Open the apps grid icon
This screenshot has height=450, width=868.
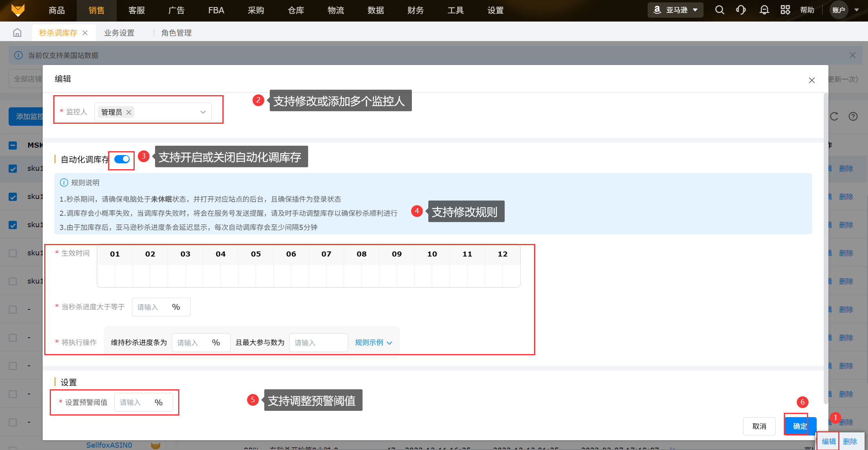tap(785, 10)
